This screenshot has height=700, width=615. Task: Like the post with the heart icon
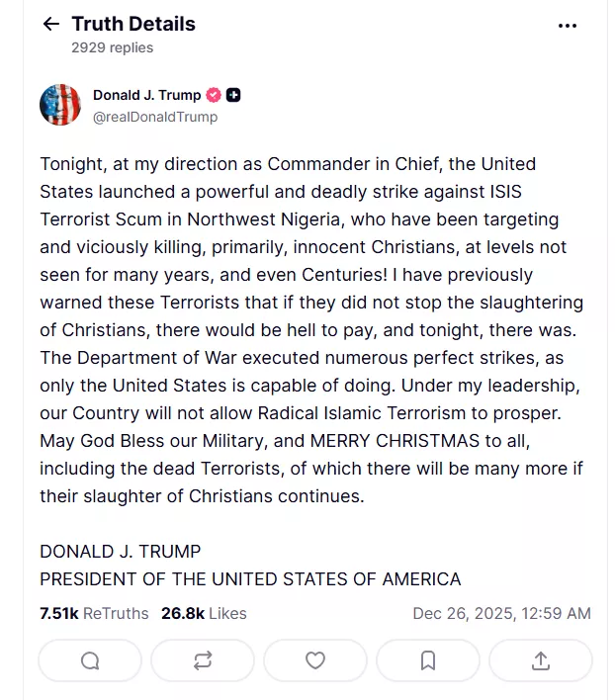pos(315,660)
